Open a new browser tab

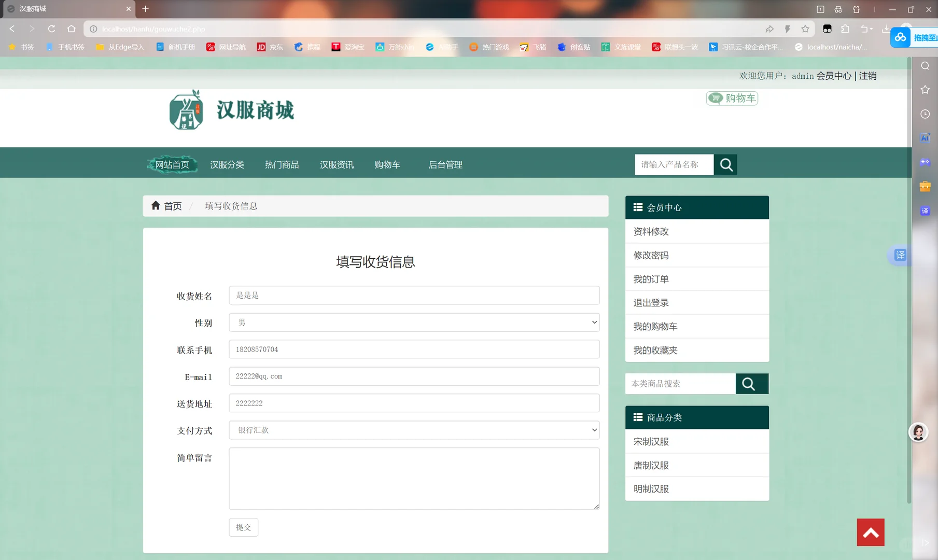146,9
